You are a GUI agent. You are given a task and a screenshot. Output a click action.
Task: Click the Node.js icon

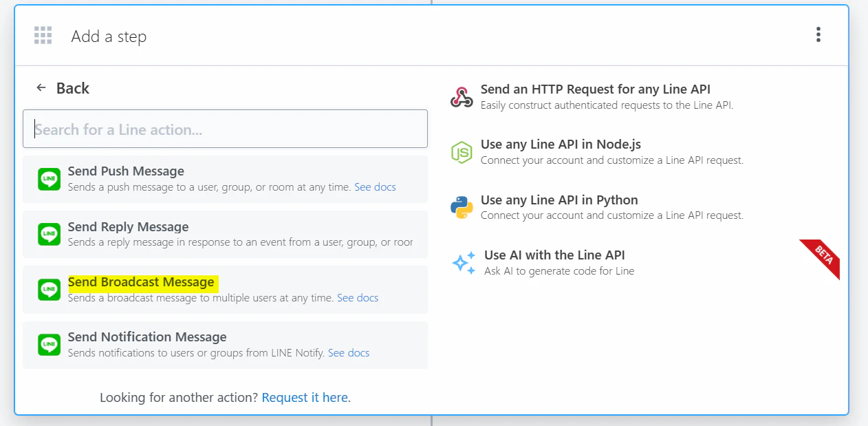[462, 152]
